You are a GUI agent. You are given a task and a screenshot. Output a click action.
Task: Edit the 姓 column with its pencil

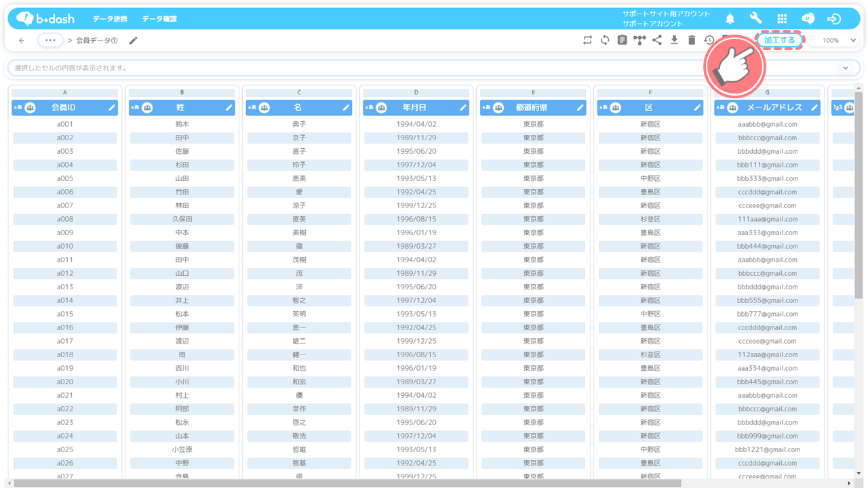[229, 108]
